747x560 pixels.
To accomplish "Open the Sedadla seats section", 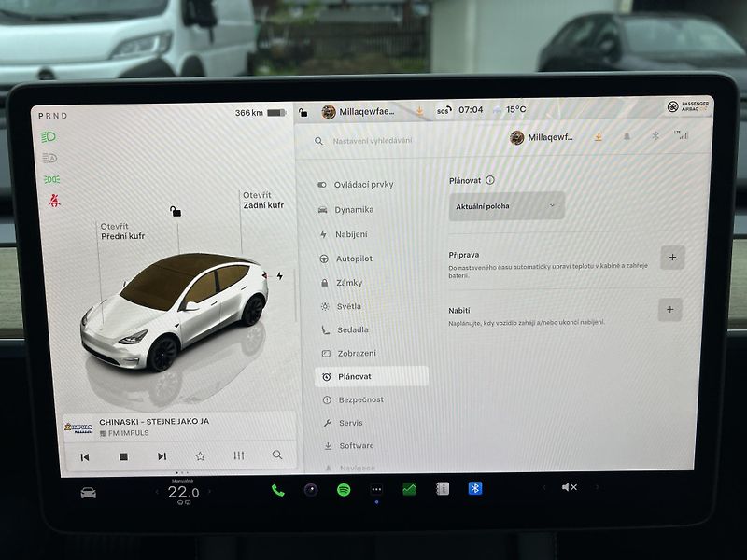I will click(345, 329).
